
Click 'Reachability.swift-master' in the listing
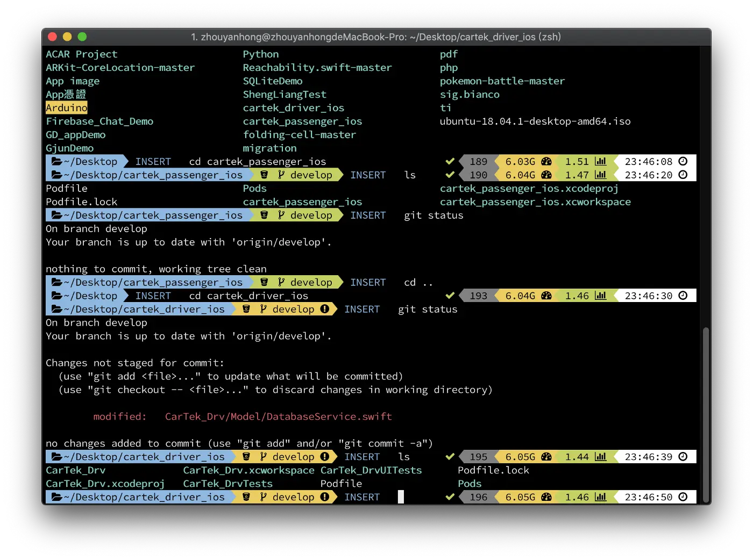tap(317, 68)
